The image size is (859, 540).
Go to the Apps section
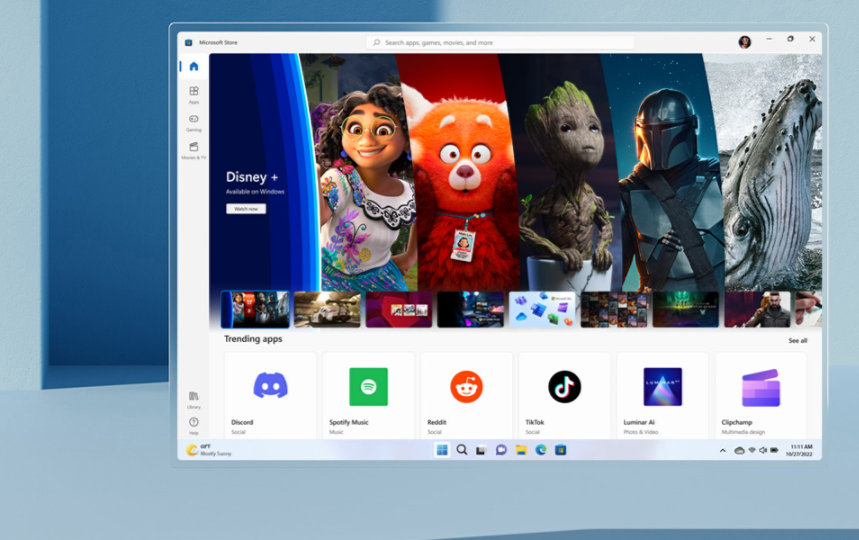click(193, 94)
